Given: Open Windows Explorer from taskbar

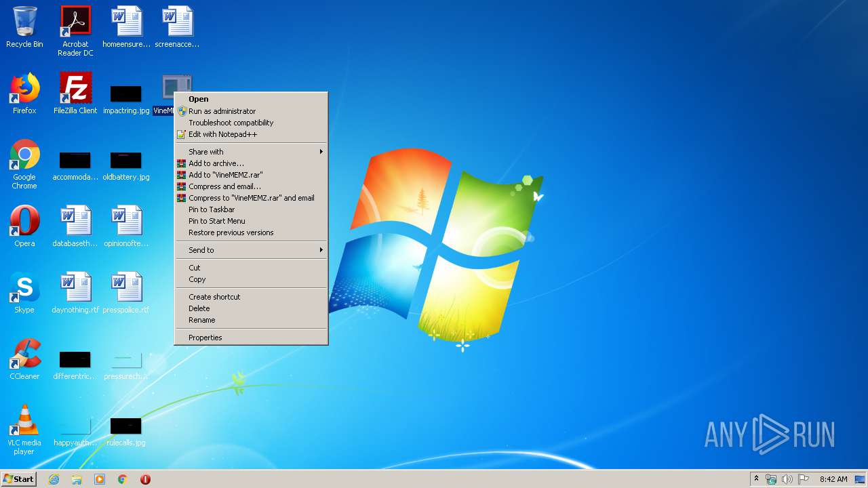Looking at the screenshot, I should click(77, 479).
